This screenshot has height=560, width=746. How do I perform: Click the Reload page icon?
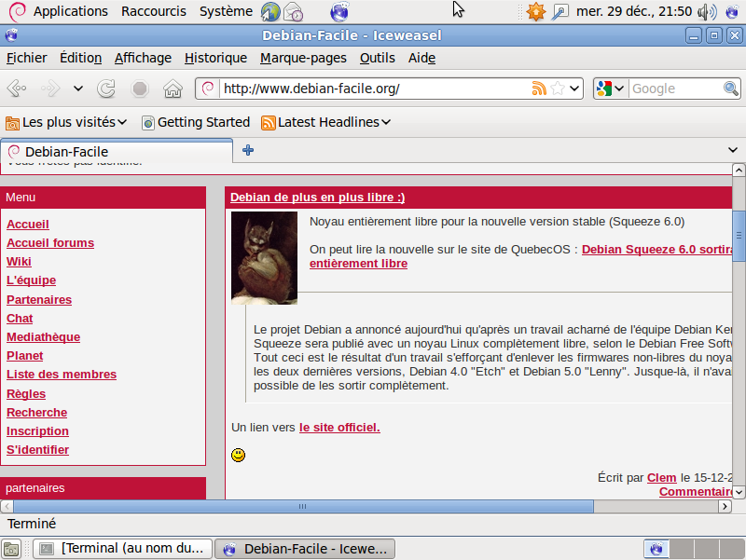(107, 89)
